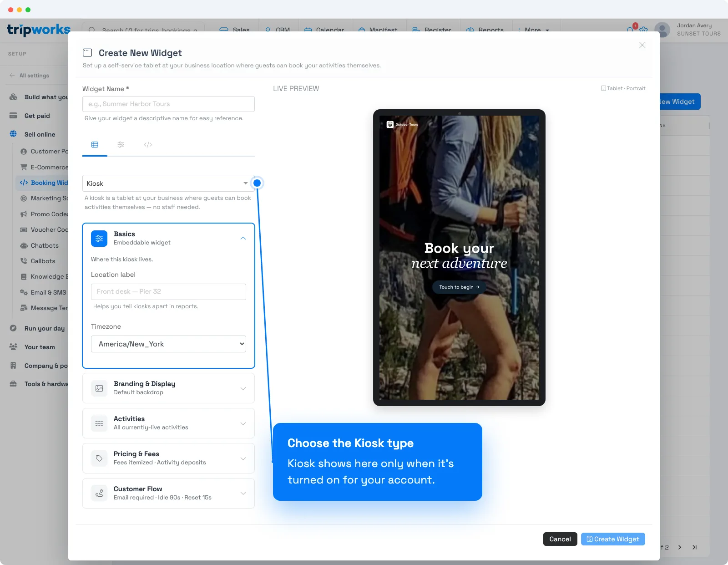728x565 pixels.
Task: Open Your team in sidebar
Action: (39, 347)
